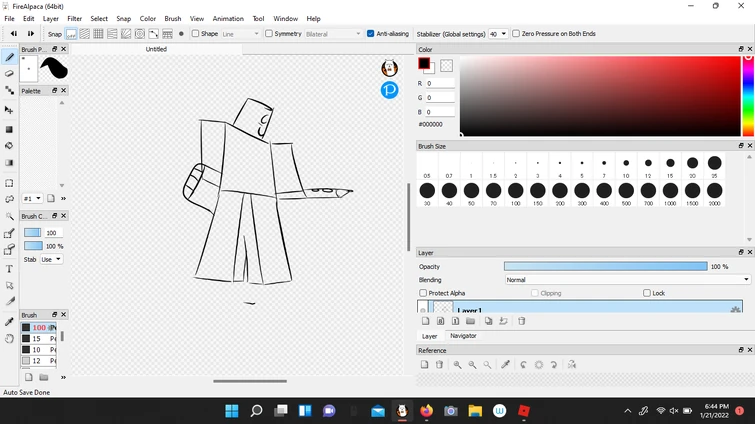Add a new folder in Layer panel

tap(470, 321)
